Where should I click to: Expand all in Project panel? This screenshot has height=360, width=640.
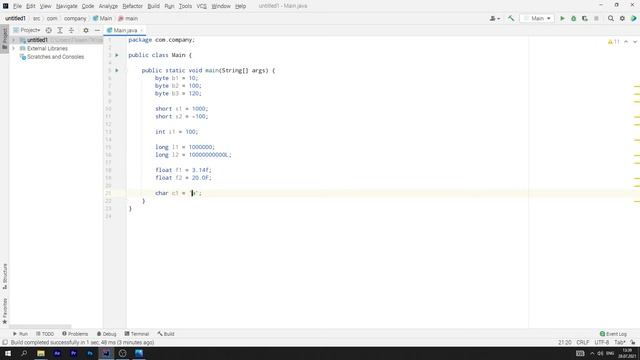click(x=60, y=30)
